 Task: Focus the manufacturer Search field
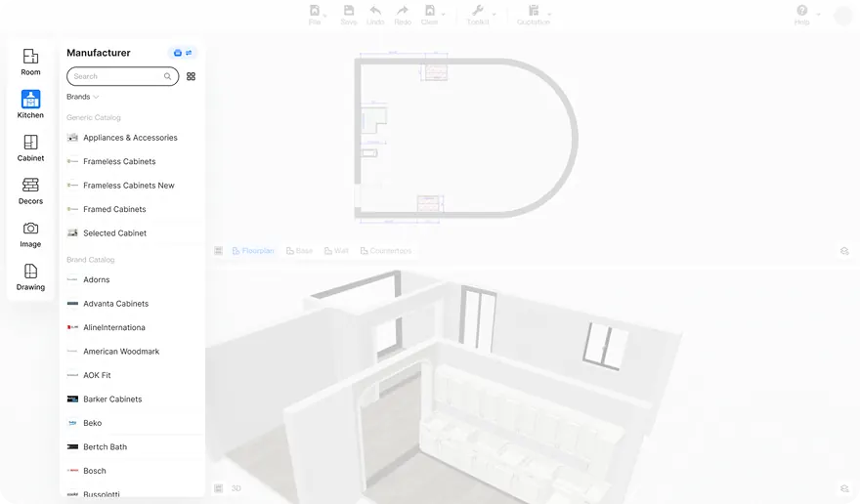[x=123, y=76]
